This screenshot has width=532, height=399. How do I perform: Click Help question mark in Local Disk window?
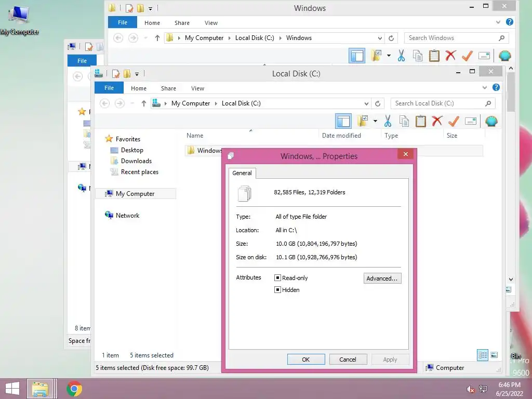point(496,87)
